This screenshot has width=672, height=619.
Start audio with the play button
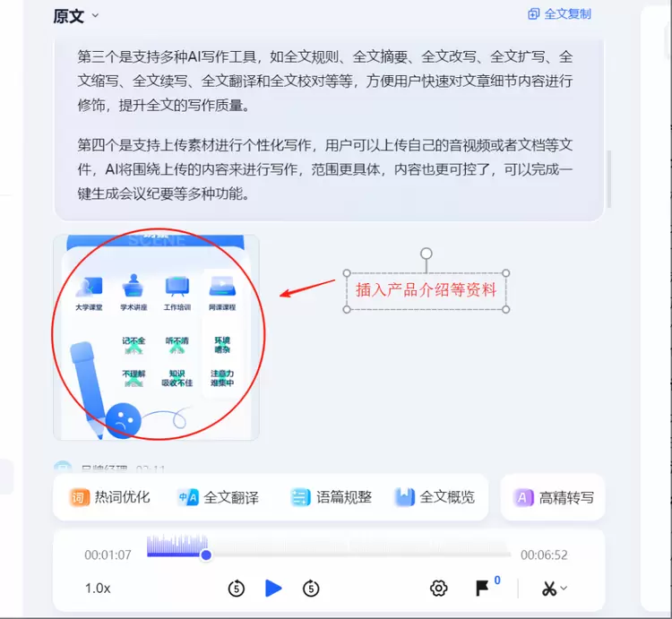[x=273, y=589]
